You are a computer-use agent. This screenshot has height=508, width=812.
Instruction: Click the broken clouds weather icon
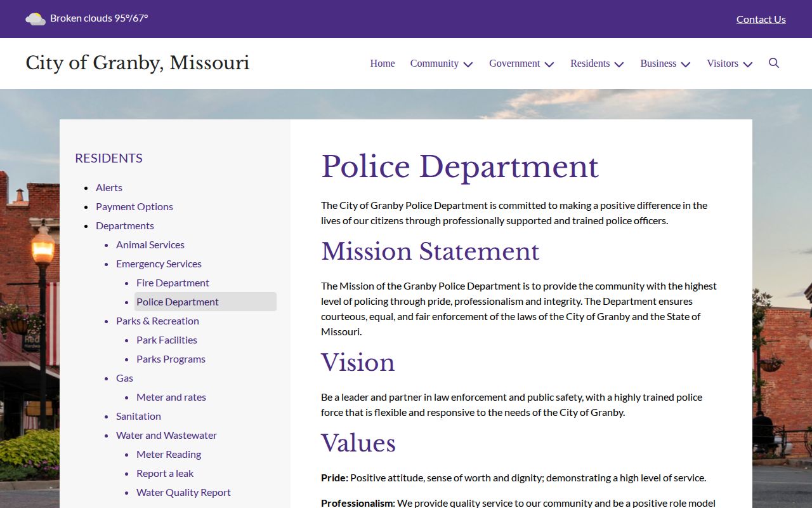(36, 19)
